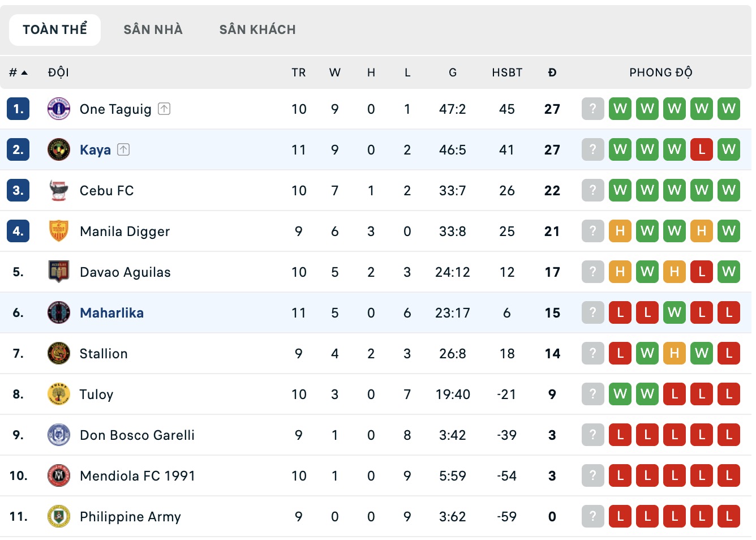The image size is (756, 540).
Task: Select the TOÀN THỂ tab
Action: tap(55, 29)
